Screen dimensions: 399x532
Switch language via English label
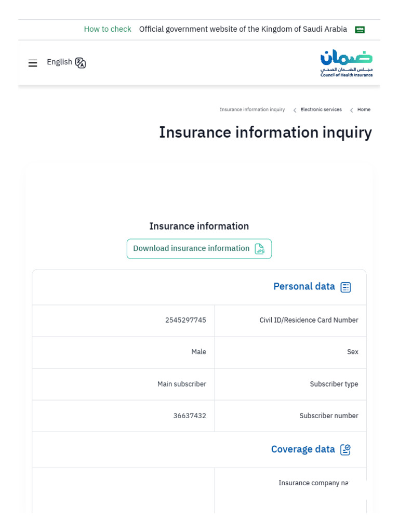click(x=59, y=62)
